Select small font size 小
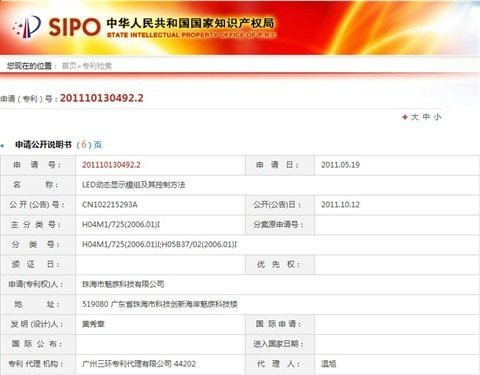Image resolution: width=480 pixels, height=375 pixels. pos(438,117)
